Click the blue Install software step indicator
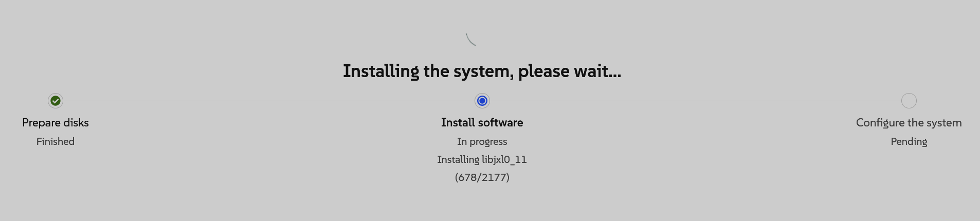 click(x=482, y=101)
